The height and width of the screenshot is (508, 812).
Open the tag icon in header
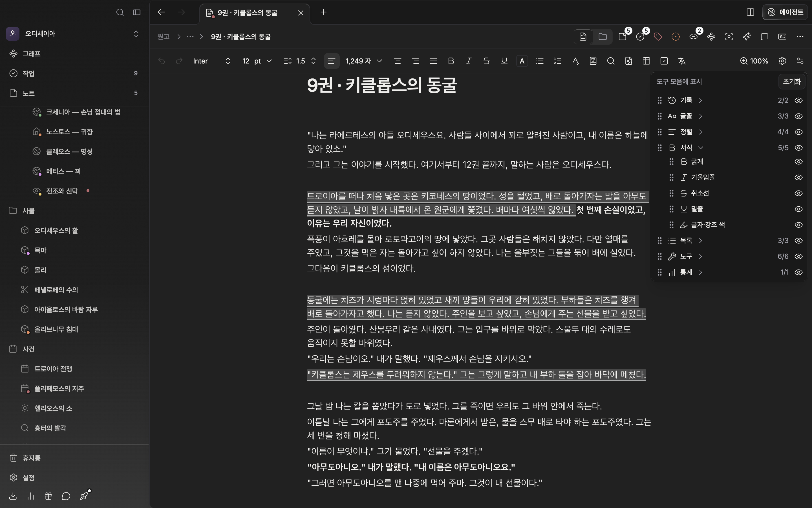658,37
